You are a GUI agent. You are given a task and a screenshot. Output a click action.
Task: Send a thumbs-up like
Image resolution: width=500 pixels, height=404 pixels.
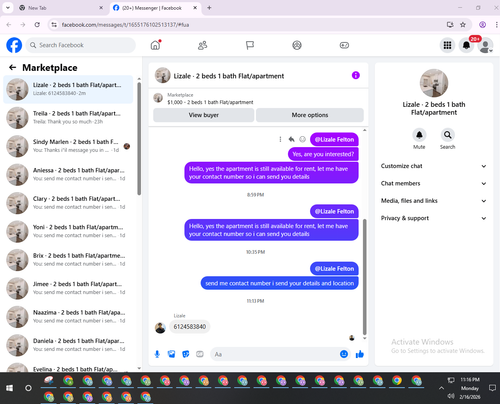360,354
